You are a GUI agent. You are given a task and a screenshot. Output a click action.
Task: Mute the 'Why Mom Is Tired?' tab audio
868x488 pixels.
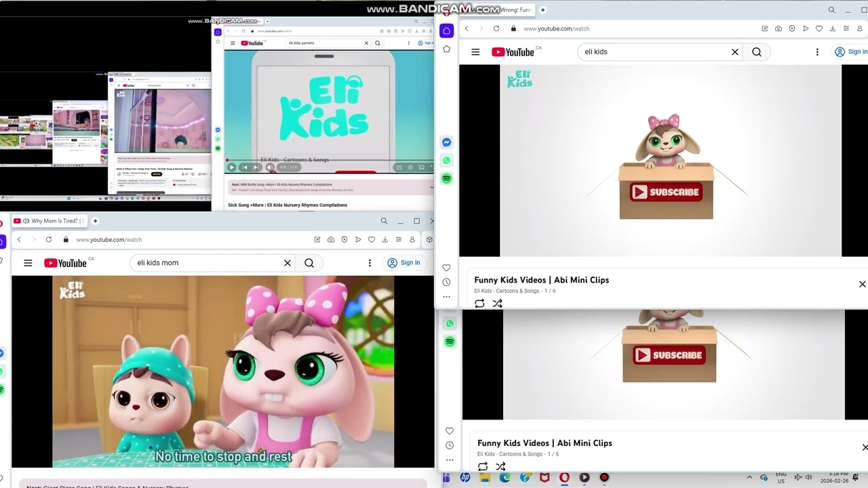coord(26,221)
